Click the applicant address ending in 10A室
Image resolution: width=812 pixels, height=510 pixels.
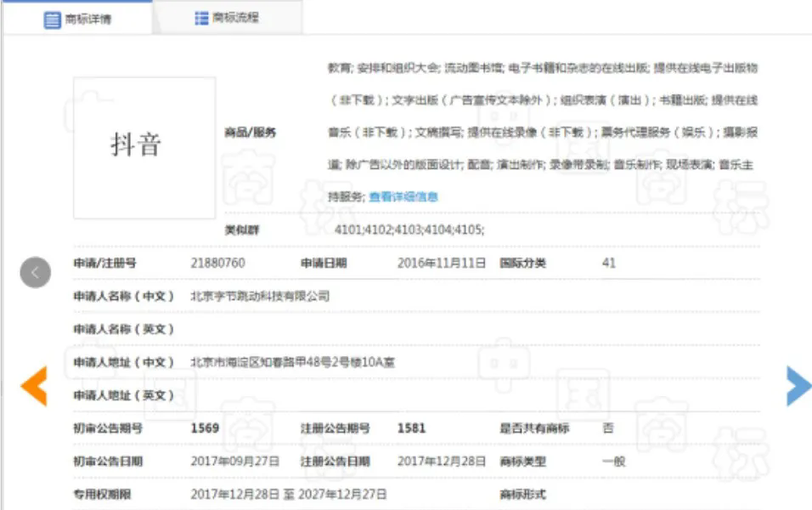pos(292,362)
